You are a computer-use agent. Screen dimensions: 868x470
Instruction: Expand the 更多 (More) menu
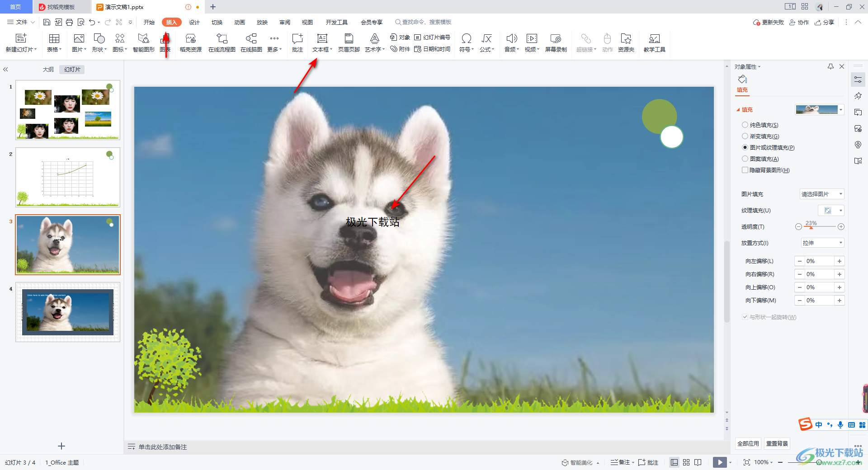[274, 43]
